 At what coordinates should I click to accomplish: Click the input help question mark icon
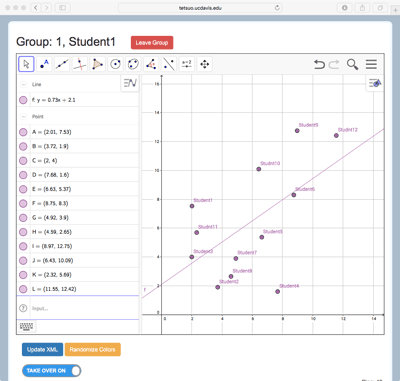tap(23, 308)
